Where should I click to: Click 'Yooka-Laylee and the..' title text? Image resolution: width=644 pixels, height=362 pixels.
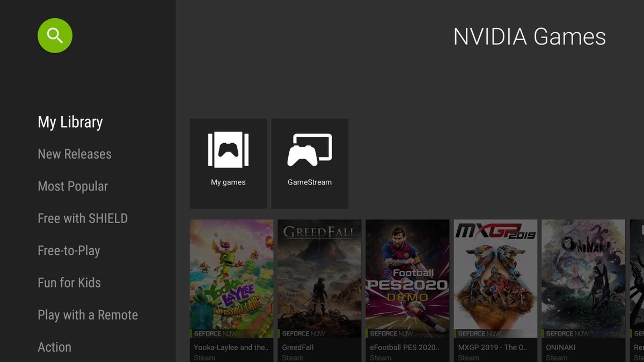[230, 348]
